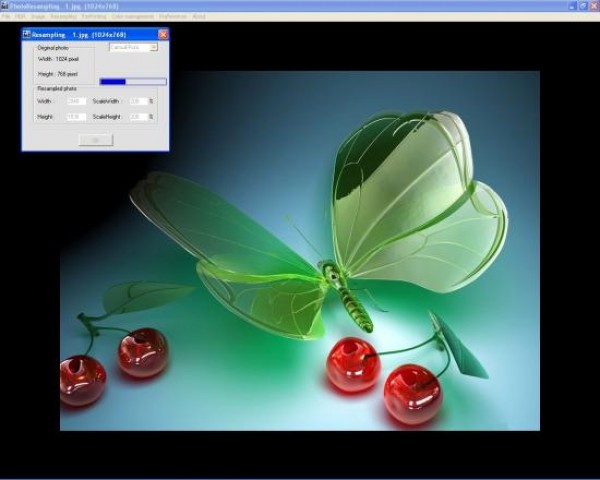600x480 pixels.
Task: Click the 'ScaleHeight' label
Action: 106,116
